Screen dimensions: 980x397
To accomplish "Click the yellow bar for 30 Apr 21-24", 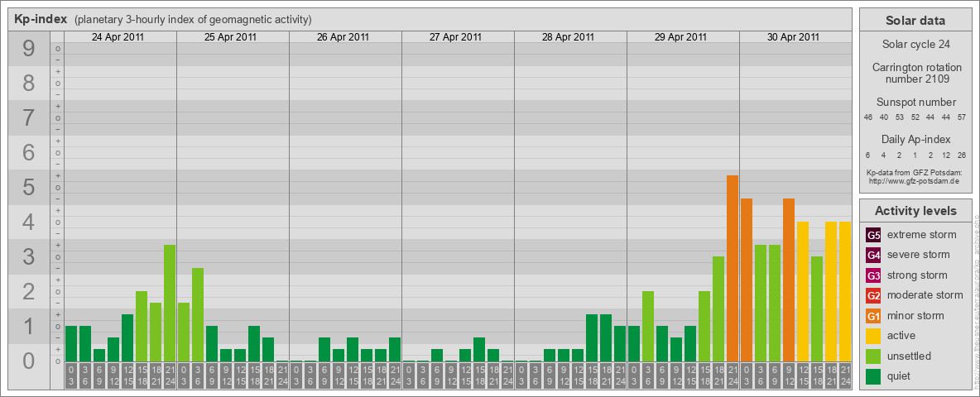I will (x=845, y=291).
